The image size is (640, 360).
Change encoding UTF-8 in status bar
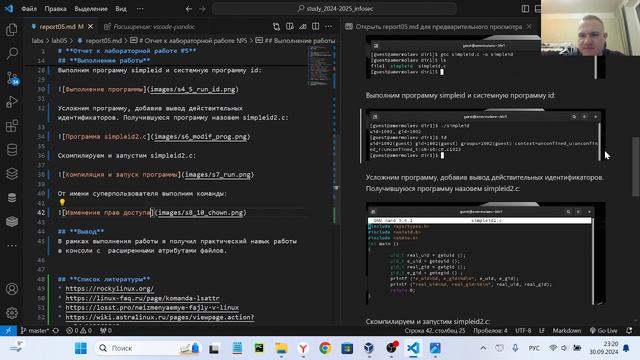coord(523,331)
